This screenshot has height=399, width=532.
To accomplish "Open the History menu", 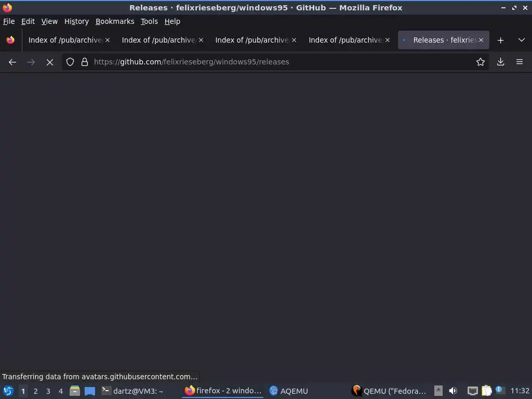I will (x=76, y=21).
